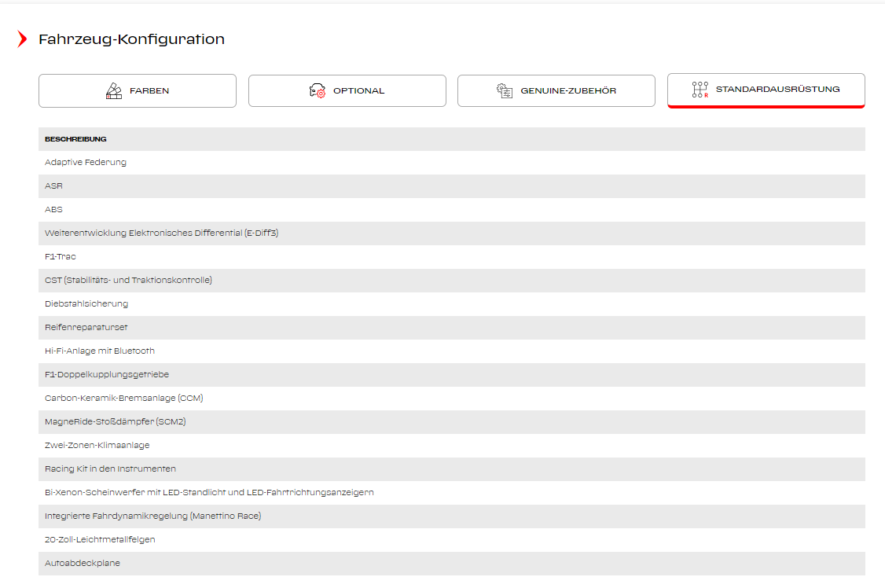Click the Genuine-Zubehör accessories icon
The height and width of the screenshot is (588, 885).
coord(505,90)
